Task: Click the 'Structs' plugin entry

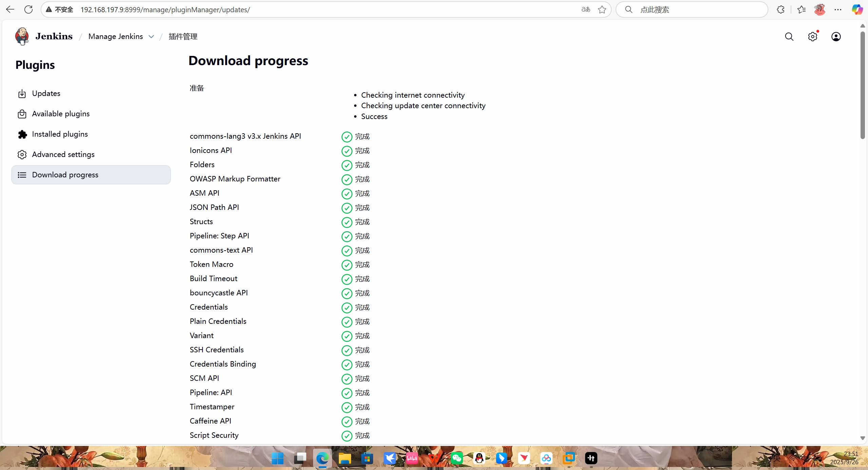Action: pyautogui.click(x=201, y=221)
